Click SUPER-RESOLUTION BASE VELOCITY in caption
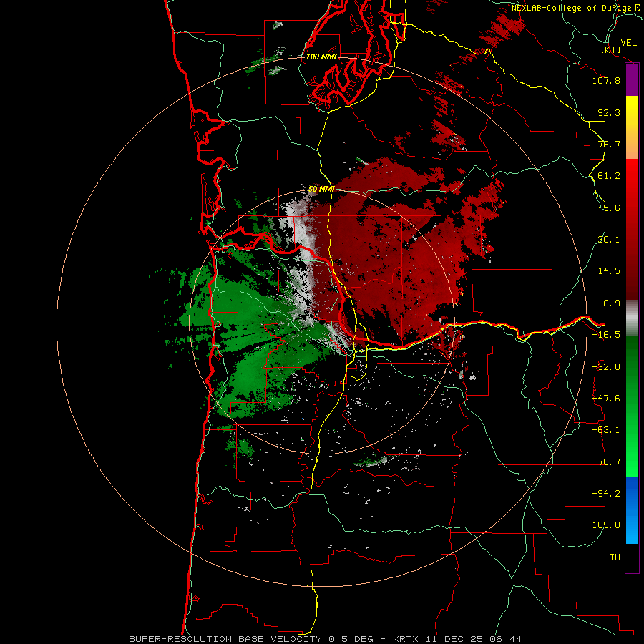644x644 pixels. (x=225, y=639)
